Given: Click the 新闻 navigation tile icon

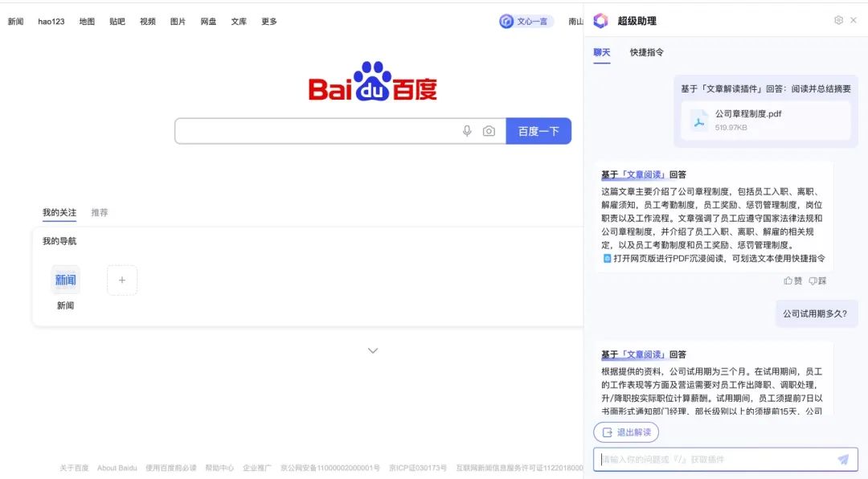Looking at the screenshot, I should [x=65, y=280].
